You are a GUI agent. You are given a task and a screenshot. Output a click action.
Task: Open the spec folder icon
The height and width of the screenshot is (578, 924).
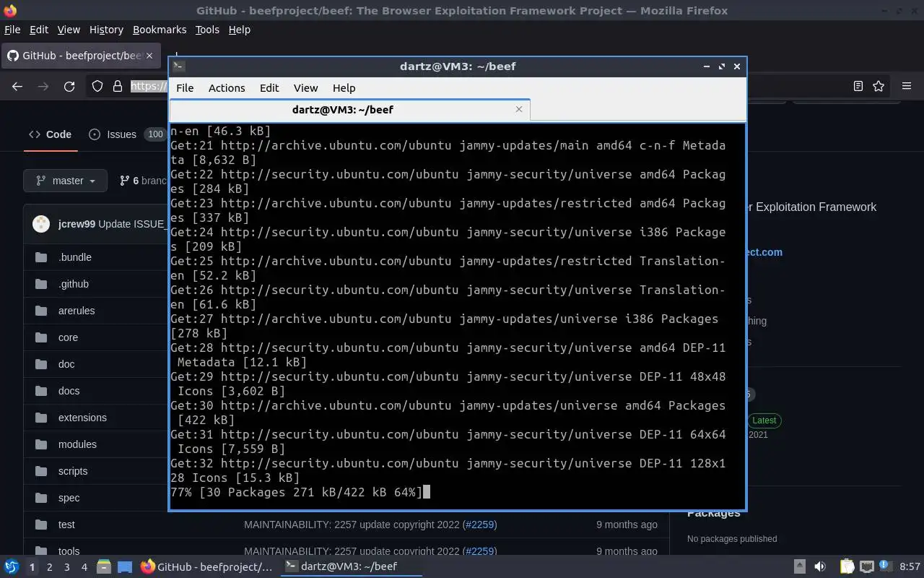tap(41, 498)
